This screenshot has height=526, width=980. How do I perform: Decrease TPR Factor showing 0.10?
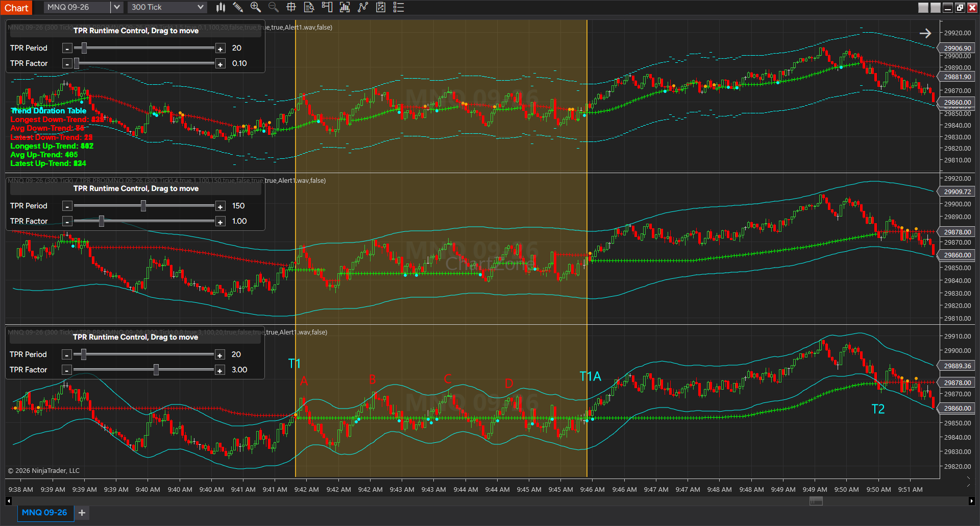pyautogui.click(x=67, y=64)
